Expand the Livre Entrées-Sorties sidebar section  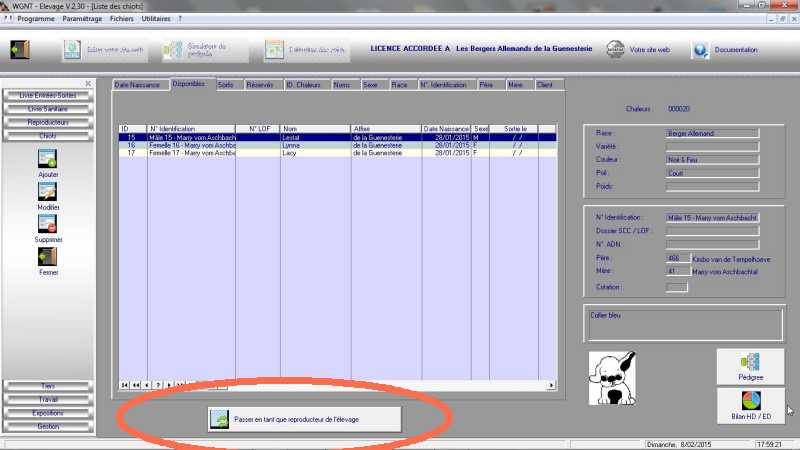pos(48,95)
